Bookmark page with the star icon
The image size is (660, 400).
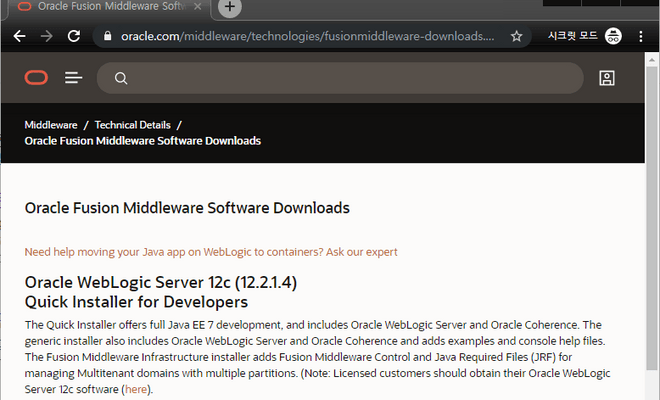(x=516, y=36)
